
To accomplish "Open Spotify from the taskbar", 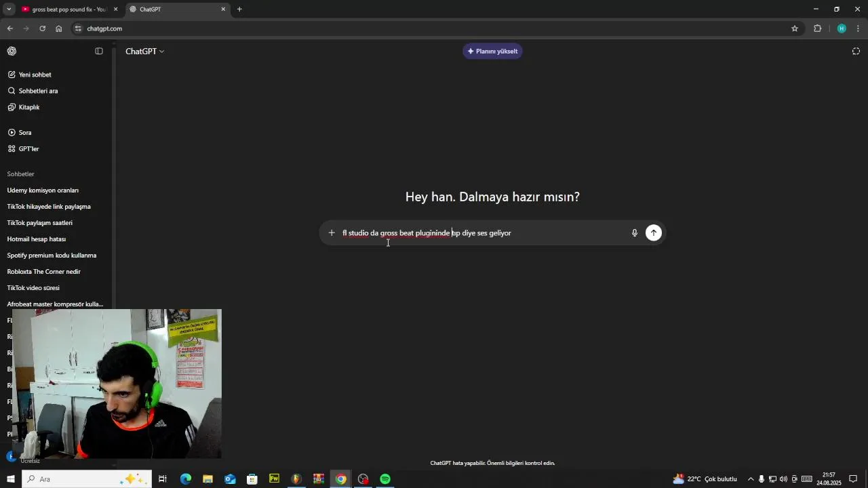I will click(385, 479).
